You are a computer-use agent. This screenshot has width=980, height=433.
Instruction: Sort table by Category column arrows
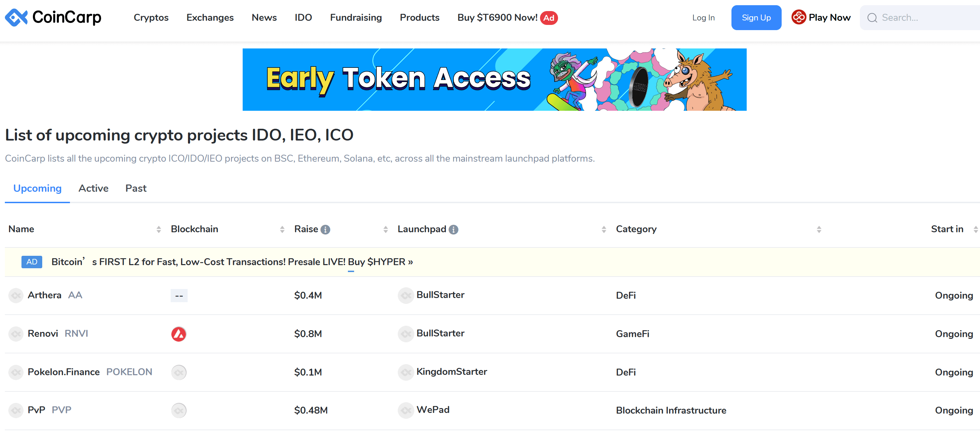[819, 229]
